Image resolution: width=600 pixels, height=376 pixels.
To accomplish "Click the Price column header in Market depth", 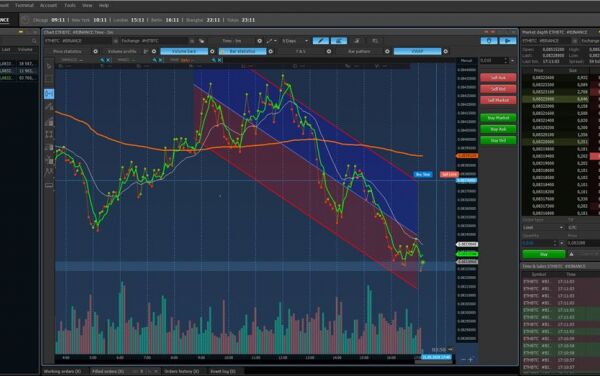I will (x=538, y=71).
